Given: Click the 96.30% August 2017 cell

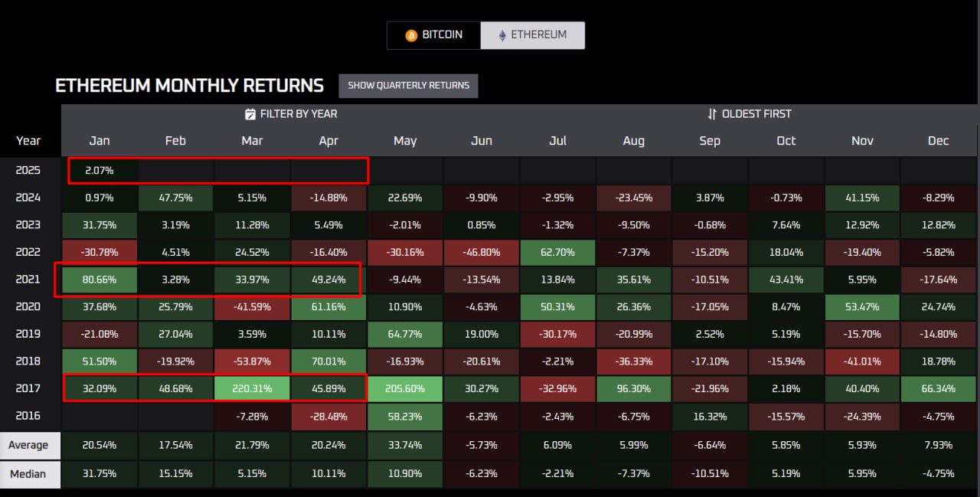Looking at the screenshot, I should (634, 388).
